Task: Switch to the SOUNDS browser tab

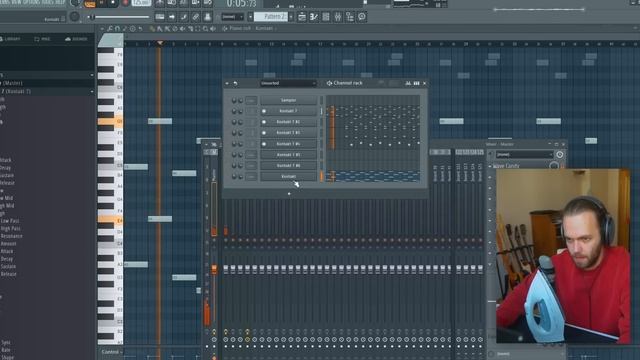Action: pos(76,39)
